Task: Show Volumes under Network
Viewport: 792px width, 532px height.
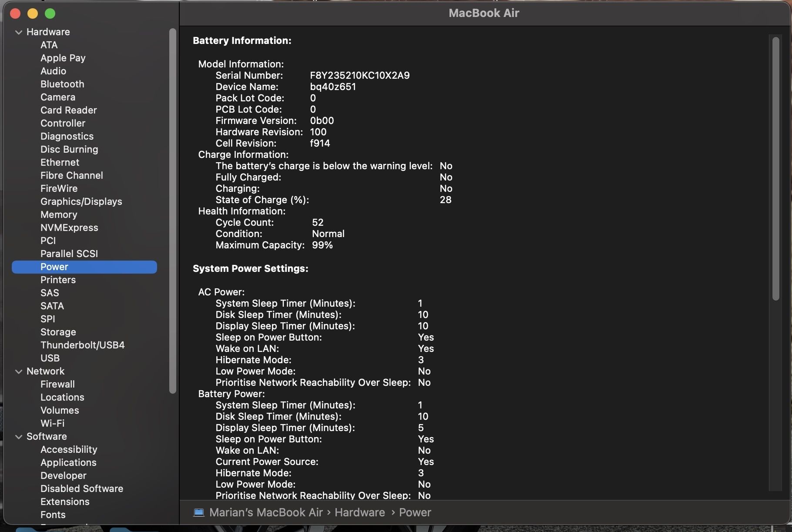Action: (x=60, y=410)
